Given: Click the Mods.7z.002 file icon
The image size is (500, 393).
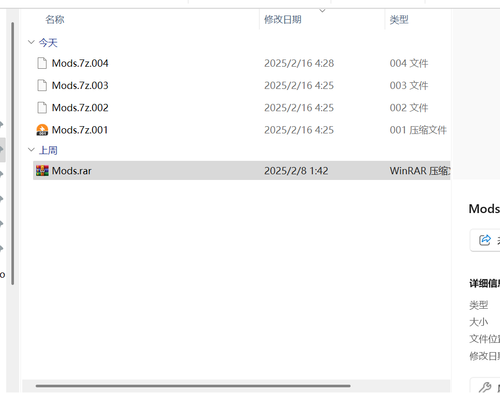Looking at the screenshot, I should click(x=42, y=108).
